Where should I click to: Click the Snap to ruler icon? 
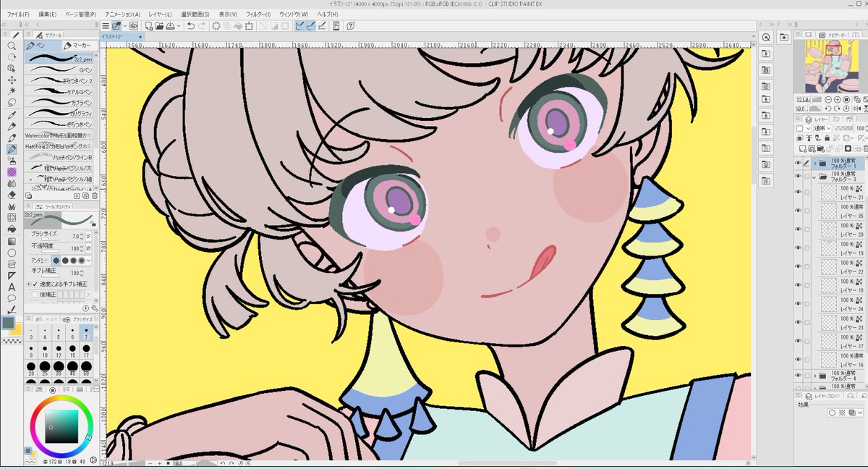tap(299, 25)
